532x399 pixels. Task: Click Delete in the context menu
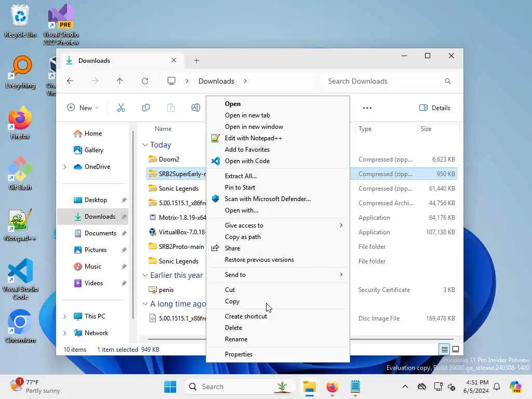point(278,328)
